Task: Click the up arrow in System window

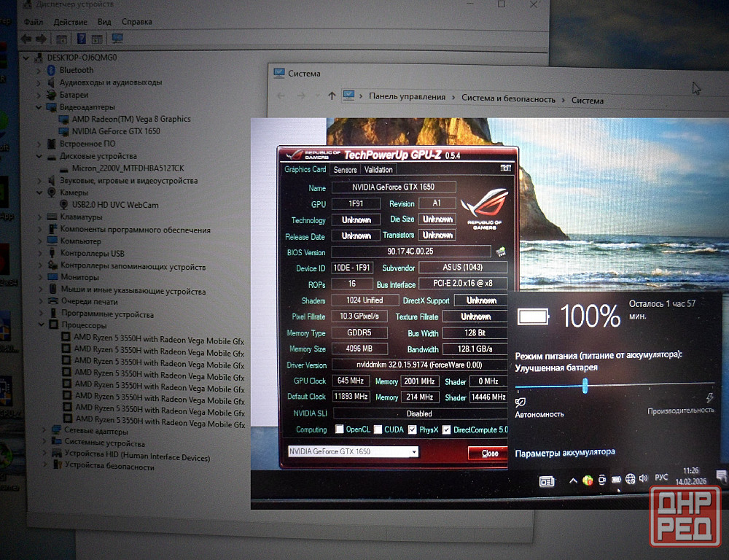Action: [x=332, y=96]
